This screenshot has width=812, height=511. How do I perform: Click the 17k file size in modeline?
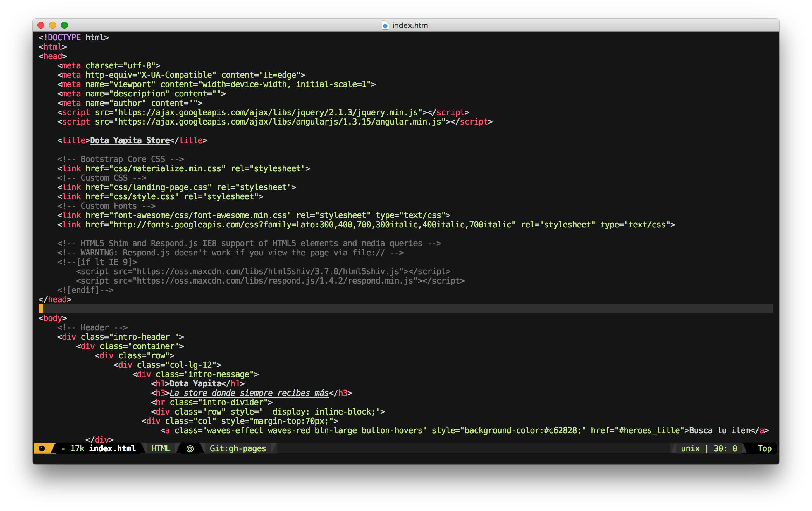tap(77, 449)
